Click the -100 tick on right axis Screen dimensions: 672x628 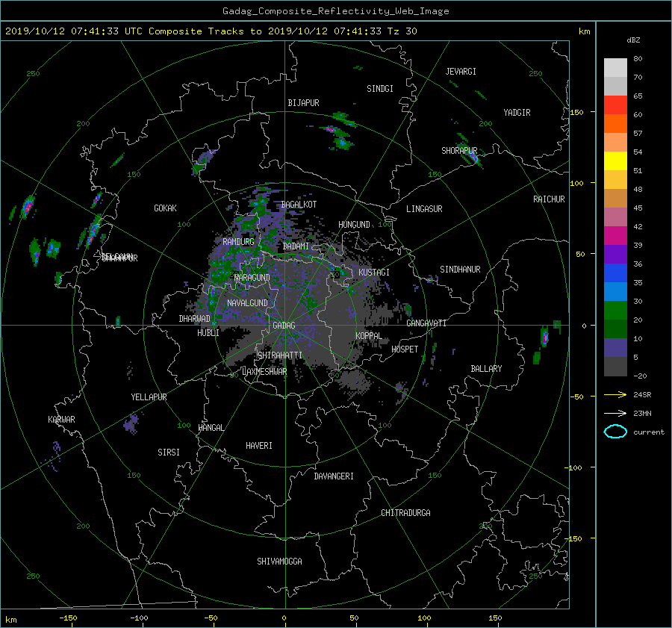[575, 467]
